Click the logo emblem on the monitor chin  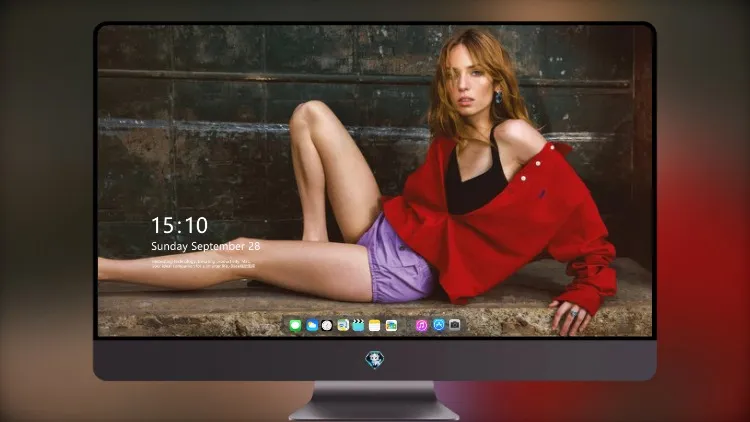point(375,359)
